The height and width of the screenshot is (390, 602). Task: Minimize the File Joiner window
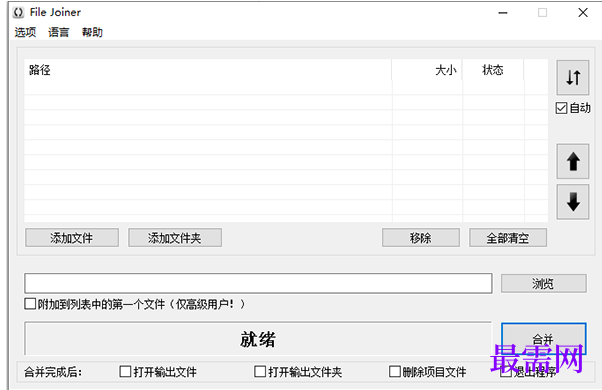tap(503, 13)
